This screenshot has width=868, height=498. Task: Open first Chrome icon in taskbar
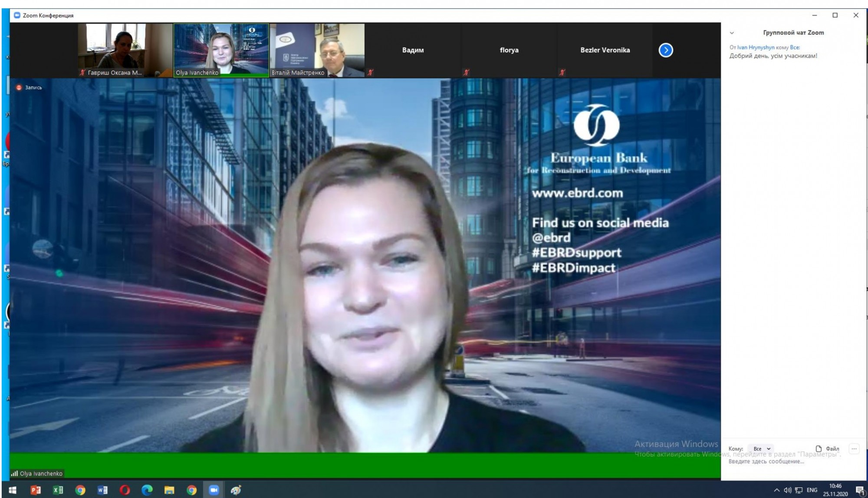80,490
